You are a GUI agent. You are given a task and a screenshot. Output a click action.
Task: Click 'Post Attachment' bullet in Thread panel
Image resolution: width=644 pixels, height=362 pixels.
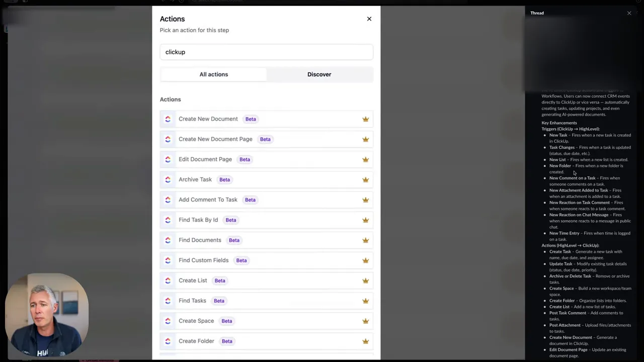[x=565, y=325]
